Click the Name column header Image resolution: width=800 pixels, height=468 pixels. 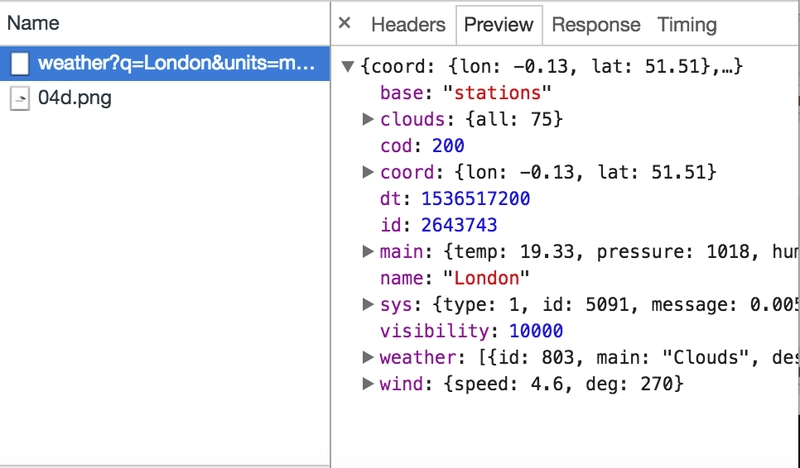tap(33, 23)
